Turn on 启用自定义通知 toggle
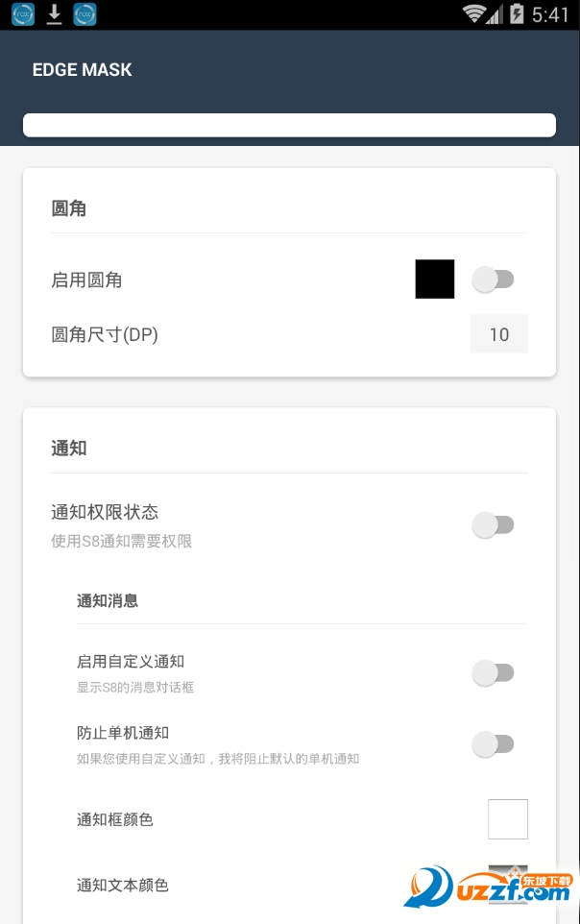The width and height of the screenshot is (580, 924). [494, 673]
